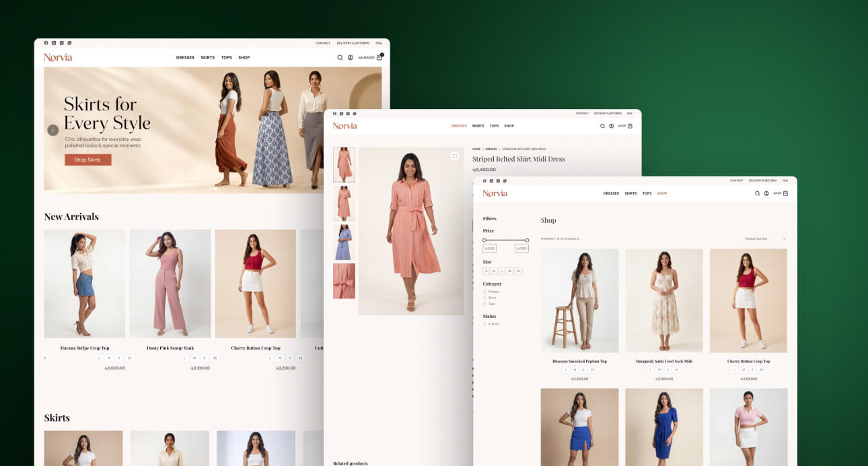Viewport: 868px width, 466px height.
Task: Click the Facebook icon in the product page window
Action: click(x=334, y=113)
